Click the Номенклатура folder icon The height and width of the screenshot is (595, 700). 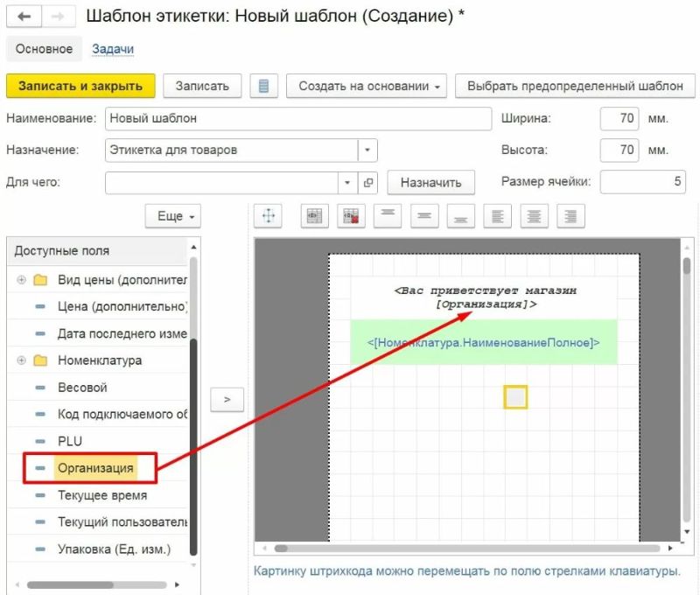click(x=40, y=360)
